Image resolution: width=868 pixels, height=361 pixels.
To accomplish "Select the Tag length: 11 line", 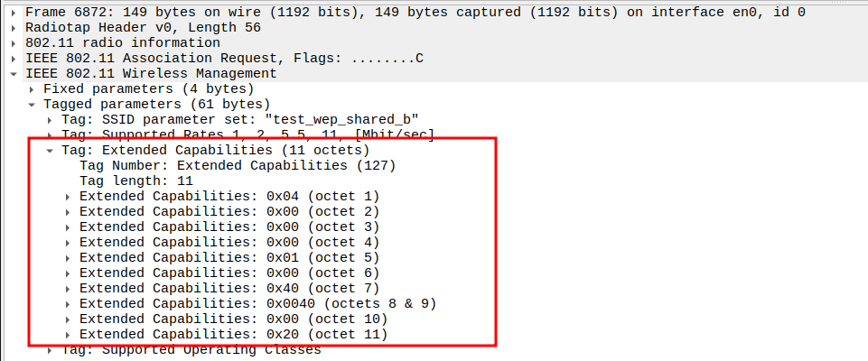I will [x=135, y=180].
